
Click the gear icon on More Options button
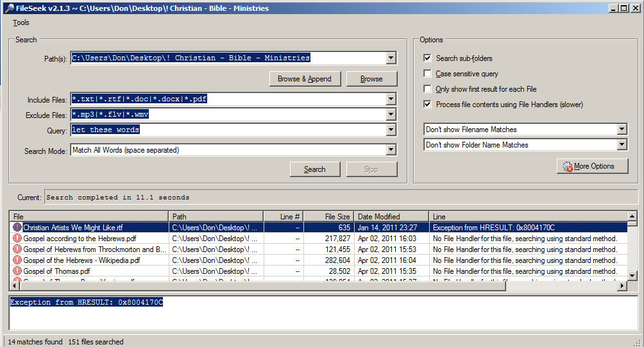[x=567, y=167]
